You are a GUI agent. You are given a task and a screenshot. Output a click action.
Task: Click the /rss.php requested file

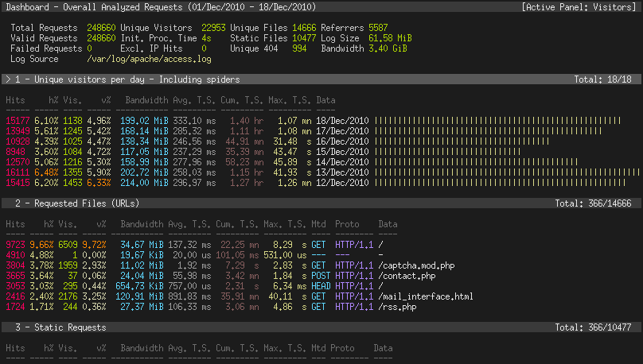pyautogui.click(x=398, y=307)
